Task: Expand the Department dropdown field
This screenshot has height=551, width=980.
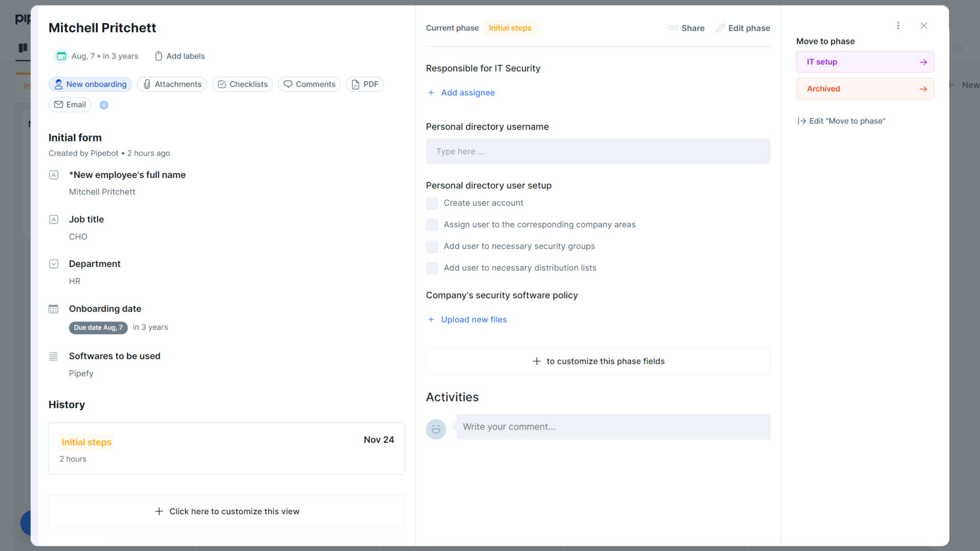Action: [x=54, y=264]
